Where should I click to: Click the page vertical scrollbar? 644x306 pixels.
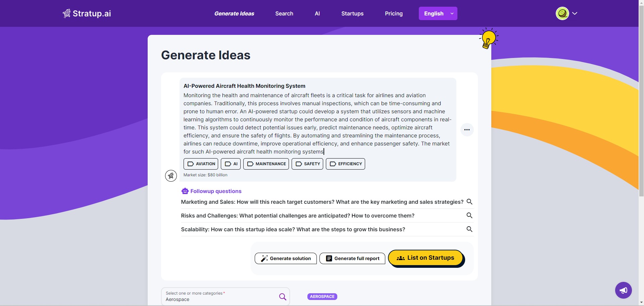(x=641, y=101)
